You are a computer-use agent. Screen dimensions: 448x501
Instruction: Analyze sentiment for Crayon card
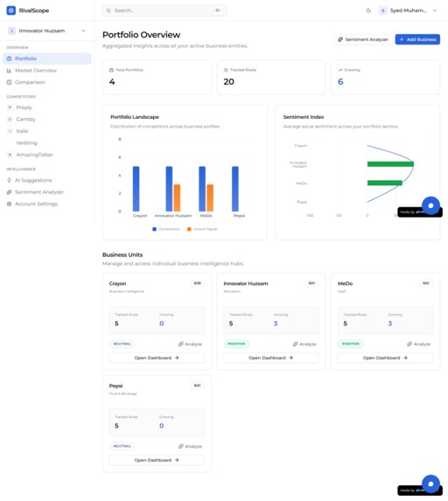click(x=190, y=344)
